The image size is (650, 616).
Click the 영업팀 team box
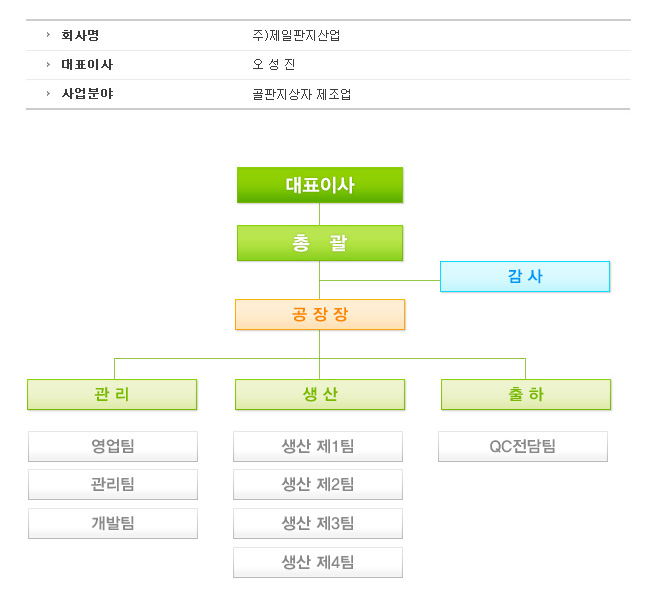coord(113,446)
